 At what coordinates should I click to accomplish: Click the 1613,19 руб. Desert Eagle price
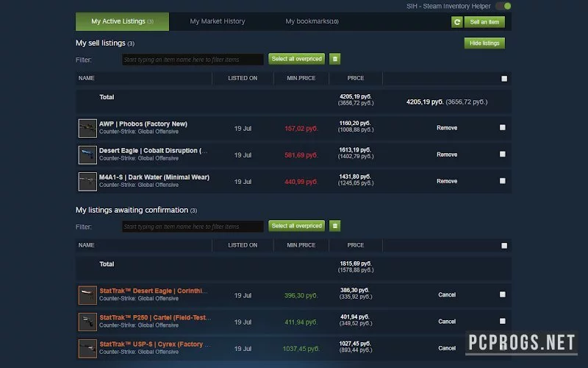point(355,150)
